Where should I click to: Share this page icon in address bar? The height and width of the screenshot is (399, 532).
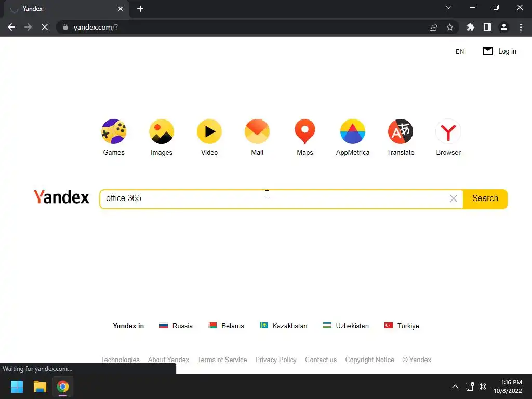point(433,27)
